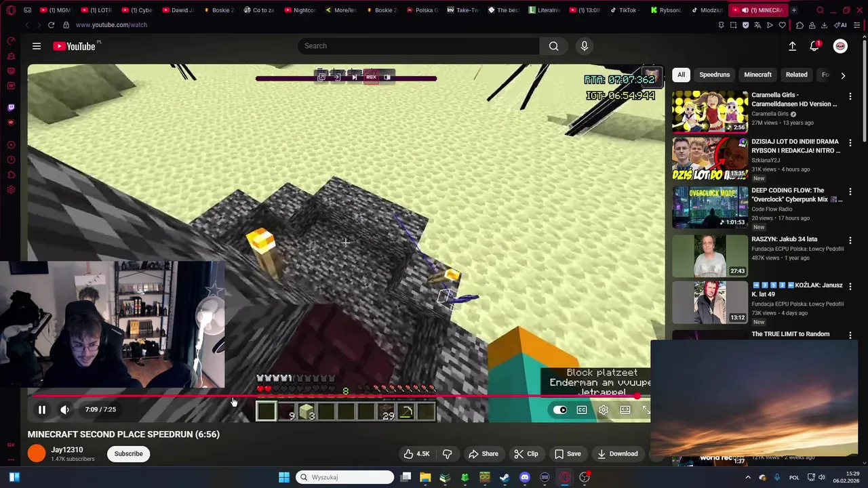This screenshot has width=868, height=488.
Task: Seek along the red video progress bar
Action: tap(339, 396)
